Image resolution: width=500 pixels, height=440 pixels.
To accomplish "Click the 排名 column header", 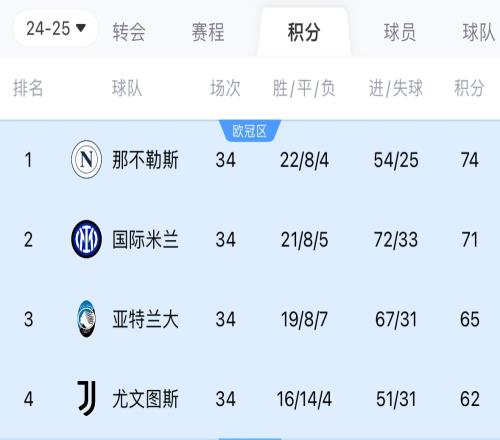I will point(28,88).
